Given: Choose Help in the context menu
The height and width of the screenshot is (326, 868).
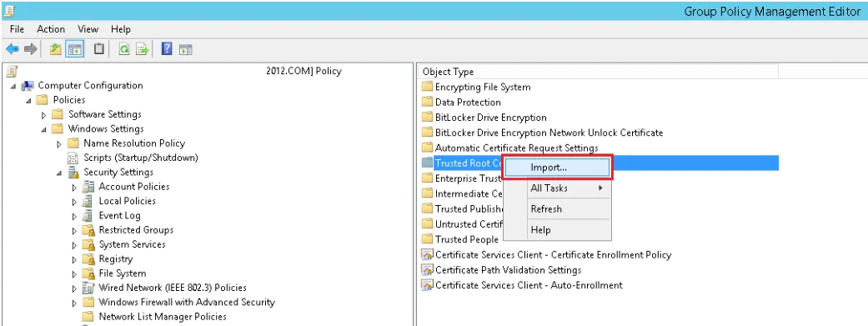Looking at the screenshot, I should pos(558,229).
